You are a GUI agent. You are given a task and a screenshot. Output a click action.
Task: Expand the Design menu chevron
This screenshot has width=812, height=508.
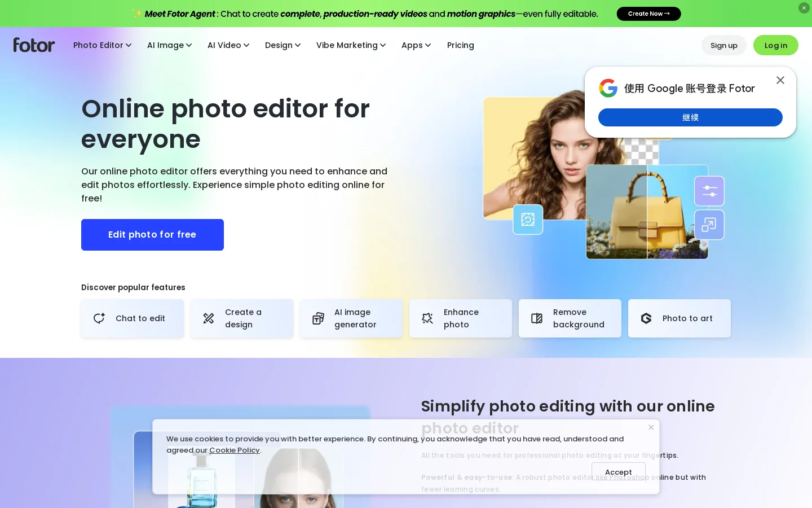click(x=298, y=45)
